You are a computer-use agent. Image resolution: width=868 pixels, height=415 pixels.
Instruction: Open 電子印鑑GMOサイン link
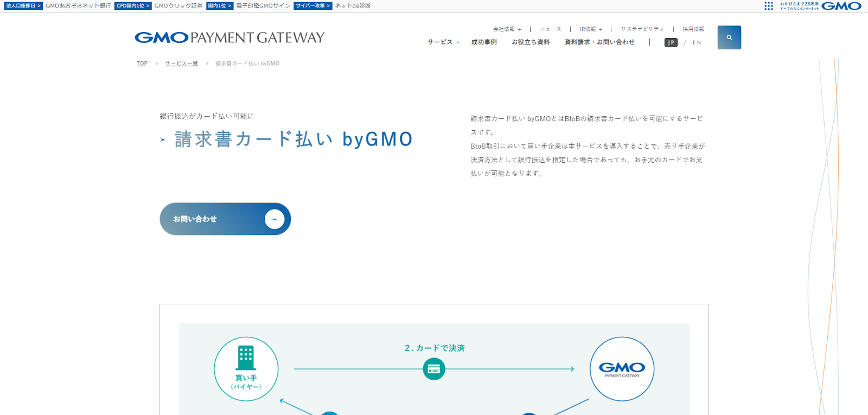263,6
